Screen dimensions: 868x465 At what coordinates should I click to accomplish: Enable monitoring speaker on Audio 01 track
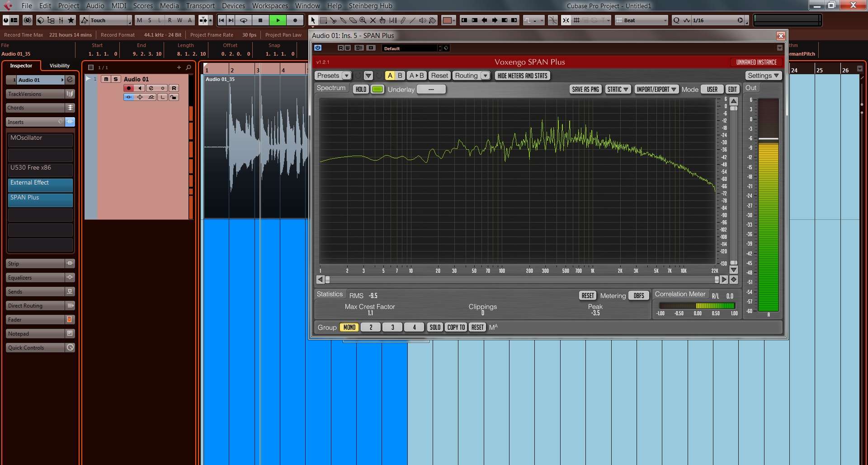coord(140,88)
